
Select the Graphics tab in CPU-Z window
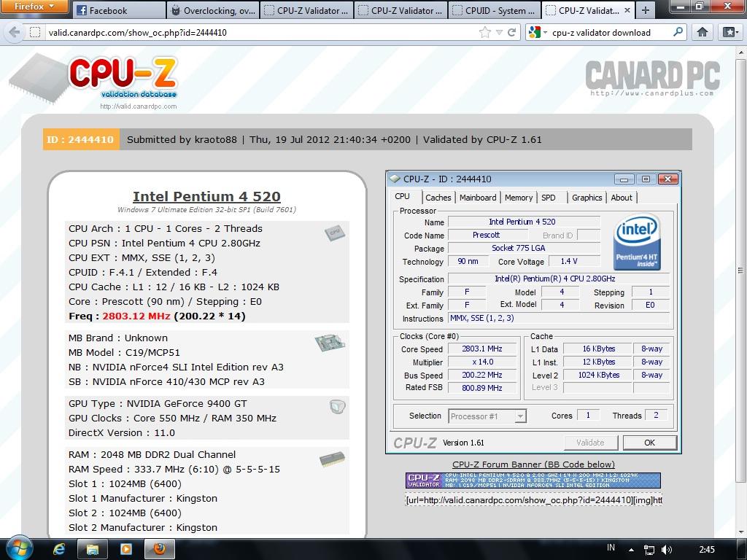(x=587, y=198)
